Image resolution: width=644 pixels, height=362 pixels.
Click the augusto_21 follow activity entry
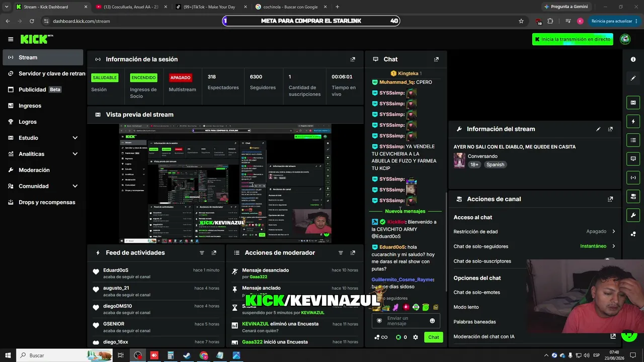[x=156, y=292]
